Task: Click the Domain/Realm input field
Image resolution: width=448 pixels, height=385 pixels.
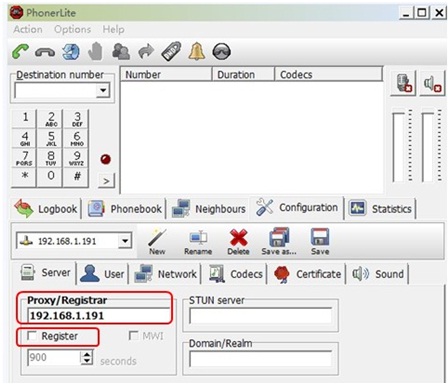Action: (x=260, y=359)
